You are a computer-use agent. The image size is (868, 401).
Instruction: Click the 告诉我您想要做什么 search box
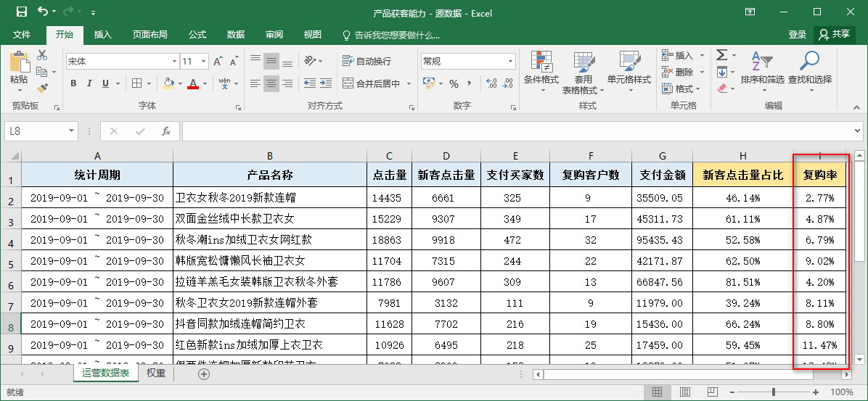(x=391, y=35)
